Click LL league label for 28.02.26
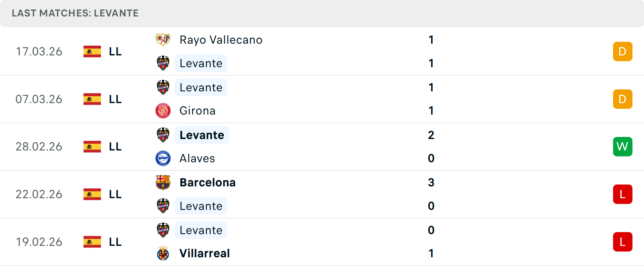Screen dimensions: 644x266 point(115,146)
